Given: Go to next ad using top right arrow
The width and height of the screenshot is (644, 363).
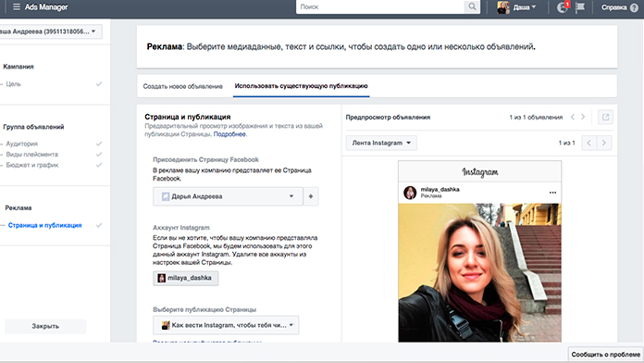Looking at the screenshot, I should pos(583,118).
